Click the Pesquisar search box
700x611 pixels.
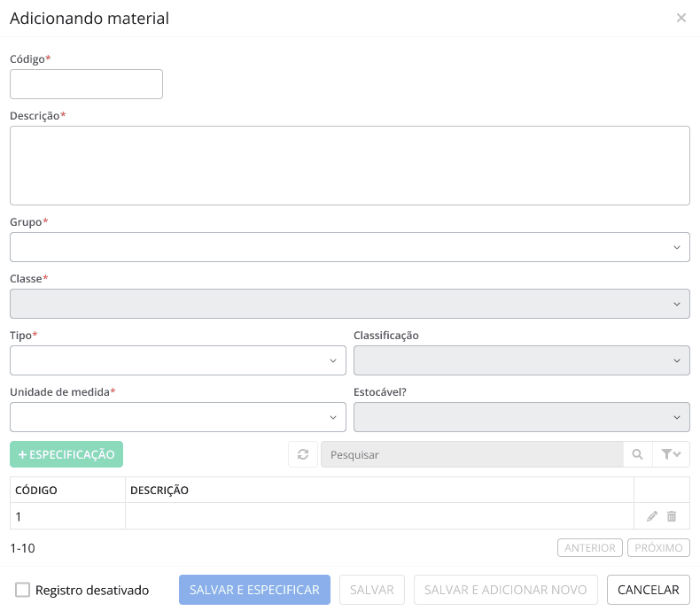tap(471, 454)
